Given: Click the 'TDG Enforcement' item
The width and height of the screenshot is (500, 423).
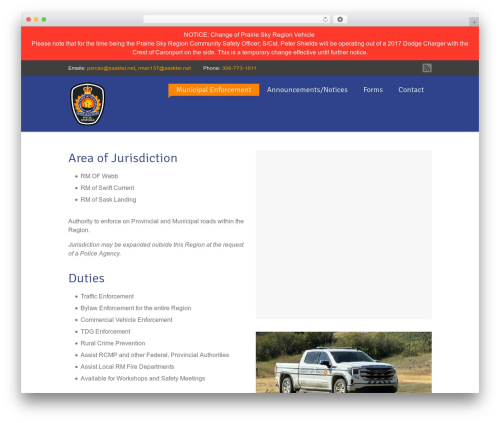Looking at the screenshot, I should click(x=105, y=331).
